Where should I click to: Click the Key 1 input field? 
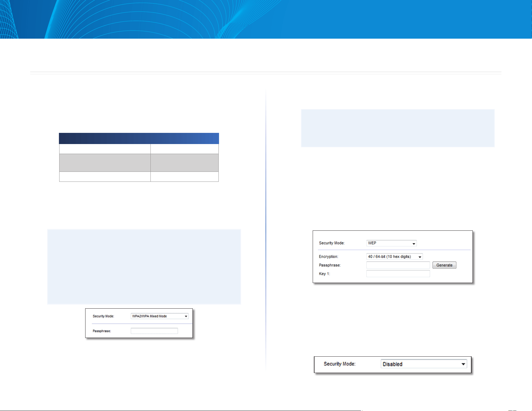pyautogui.click(x=398, y=274)
